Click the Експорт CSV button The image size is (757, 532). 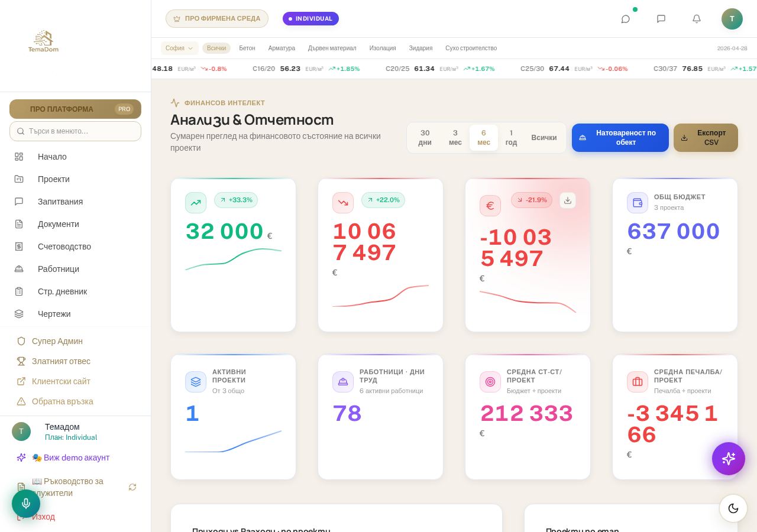tap(706, 138)
